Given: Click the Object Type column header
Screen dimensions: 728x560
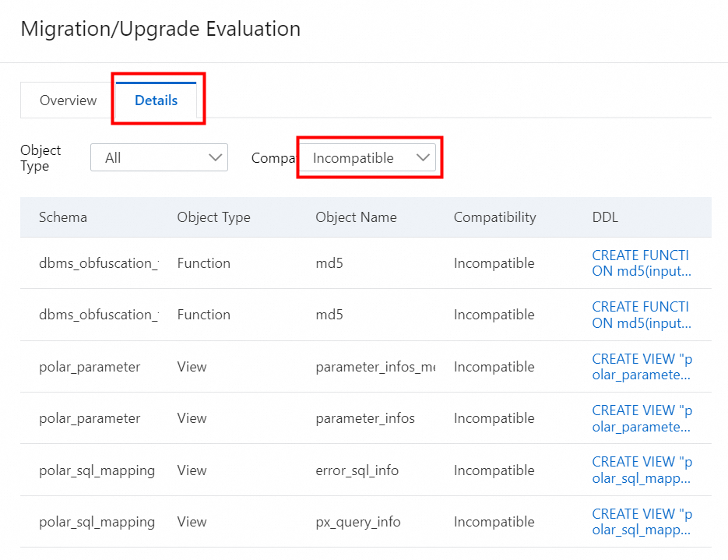Looking at the screenshot, I should click(213, 217).
